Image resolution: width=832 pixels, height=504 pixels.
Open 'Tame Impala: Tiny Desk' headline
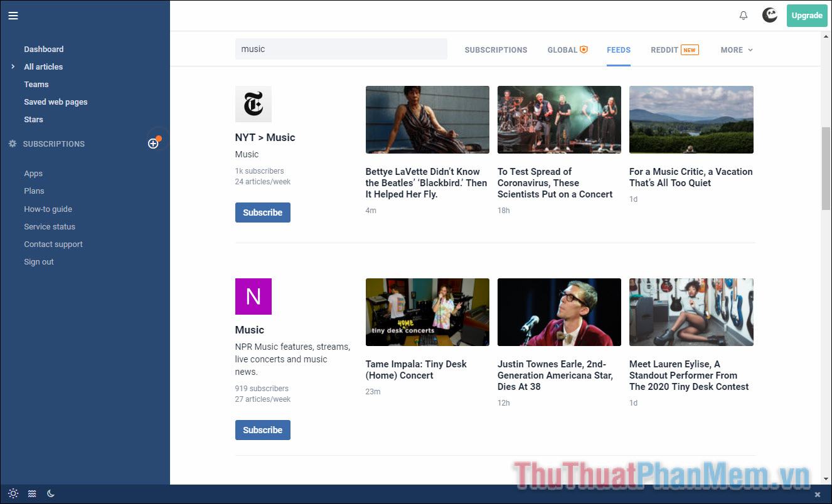point(417,370)
